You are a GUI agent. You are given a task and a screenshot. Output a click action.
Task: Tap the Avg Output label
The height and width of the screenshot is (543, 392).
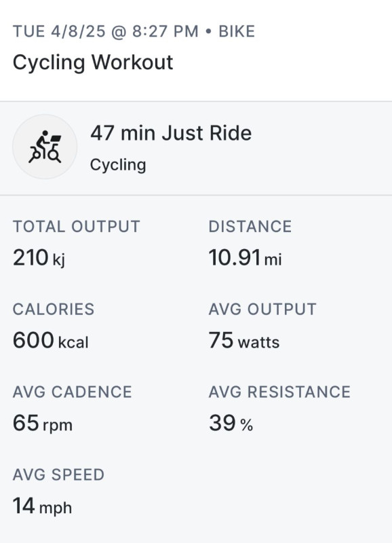(262, 310)
